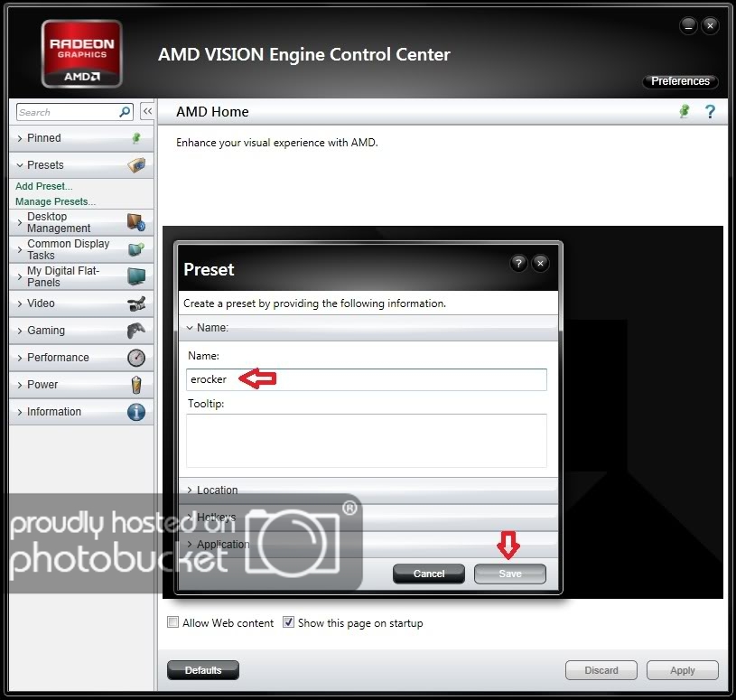
Task: Expand the Power category
Action: [x=81, y=385]
